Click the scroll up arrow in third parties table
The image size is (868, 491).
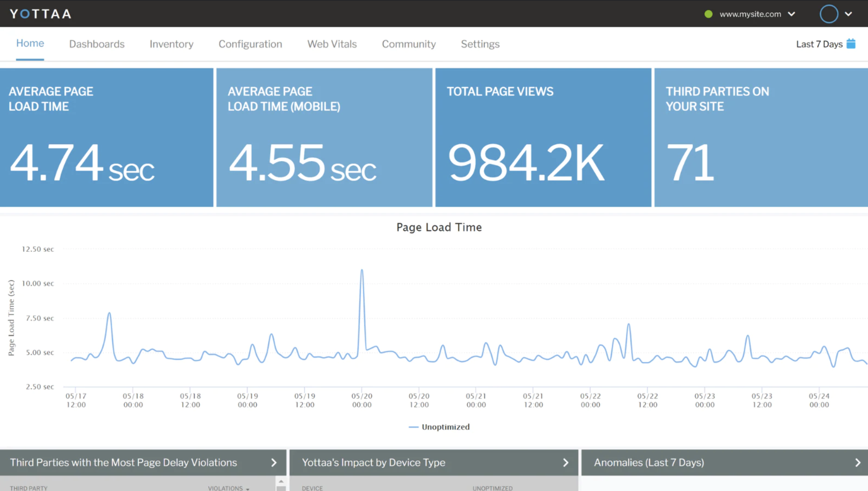click(281, 481)
